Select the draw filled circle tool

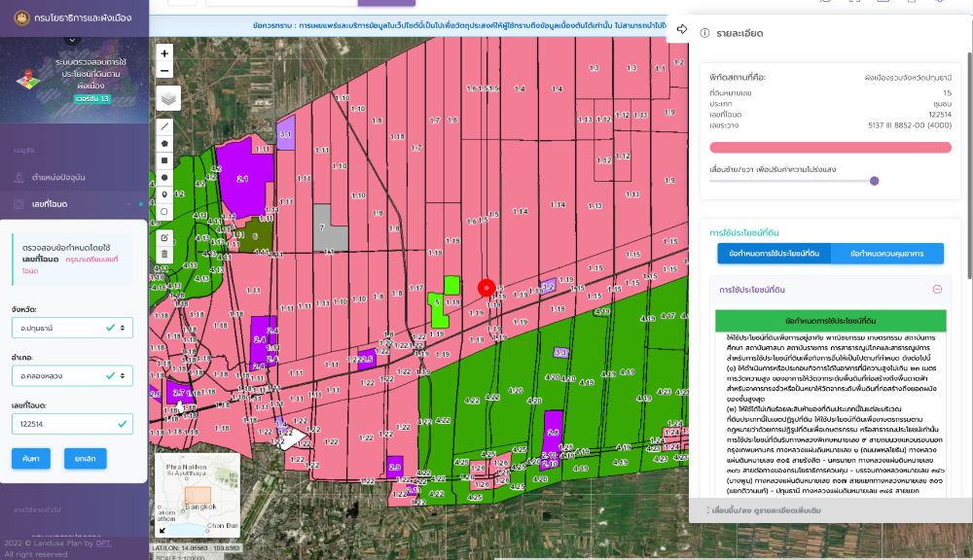point(164,177)
